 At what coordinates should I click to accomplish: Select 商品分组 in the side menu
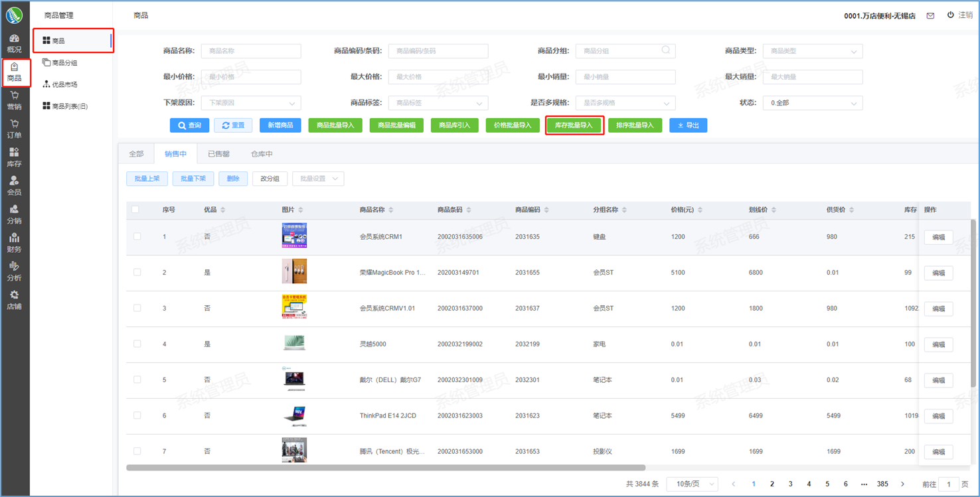(x=64, y=63)
